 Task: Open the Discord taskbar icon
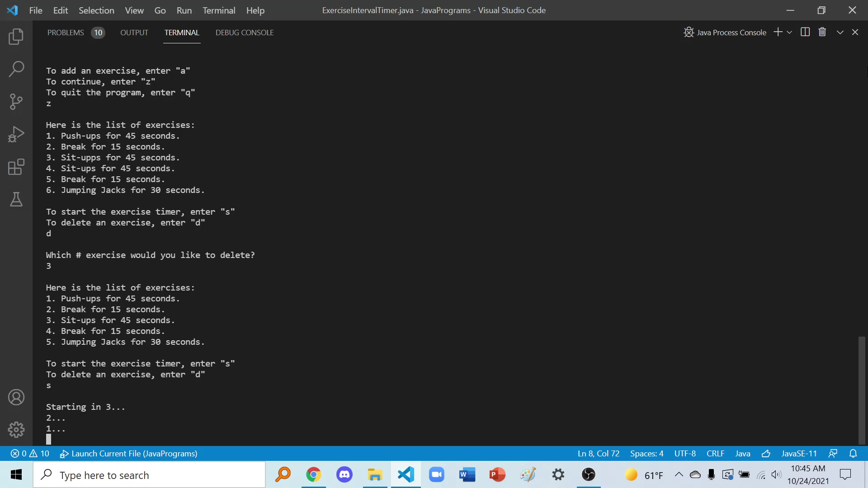click(x=344, y=475)
